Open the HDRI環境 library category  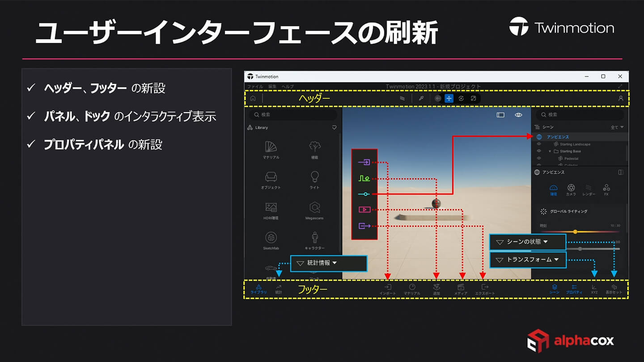point(271,211)
